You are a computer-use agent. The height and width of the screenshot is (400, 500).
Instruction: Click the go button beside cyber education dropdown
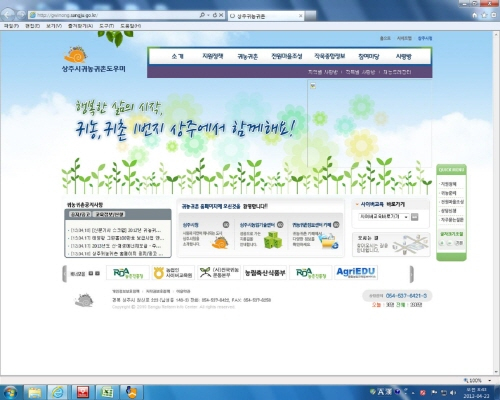(x=414, y=217)
